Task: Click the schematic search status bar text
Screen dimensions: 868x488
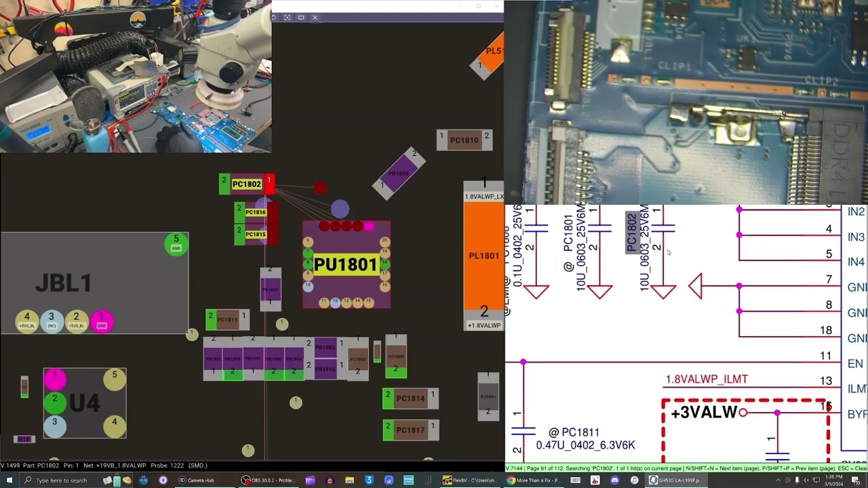Action: [x=686, y=468]
